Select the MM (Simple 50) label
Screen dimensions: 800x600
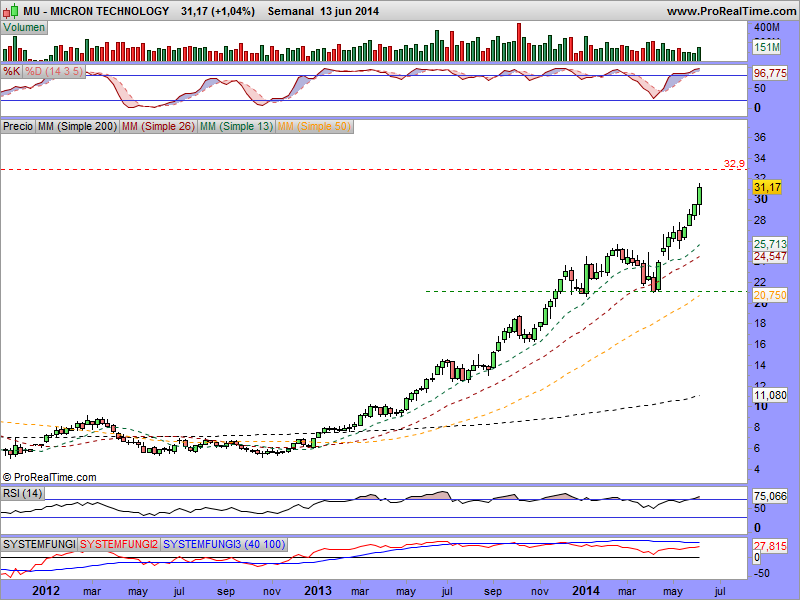click(x=314, y=126)
